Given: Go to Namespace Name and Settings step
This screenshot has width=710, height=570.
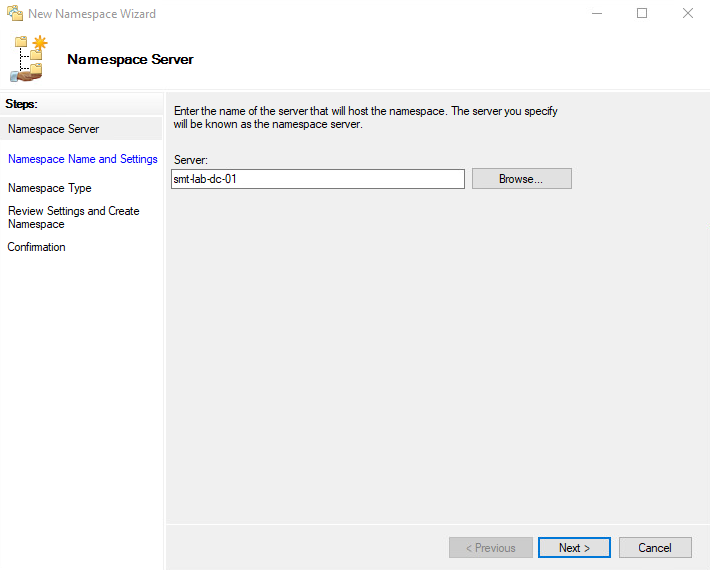Looking at the screenshot, I should (x=83, y=159).
